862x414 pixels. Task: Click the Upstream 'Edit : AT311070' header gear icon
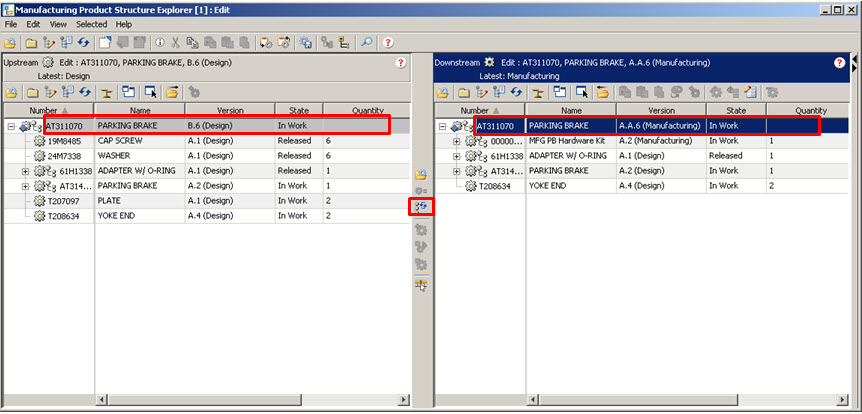48,62
